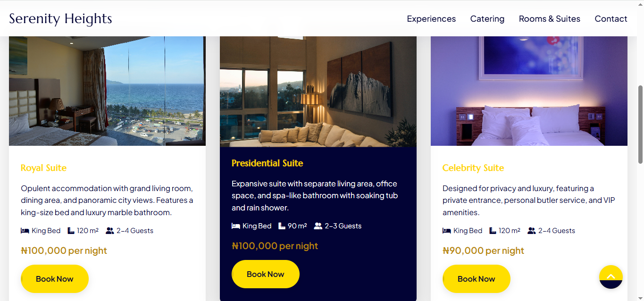644x301 pixels.
Task: Book Now for the Presidential Suite
Action: [265, 274]
